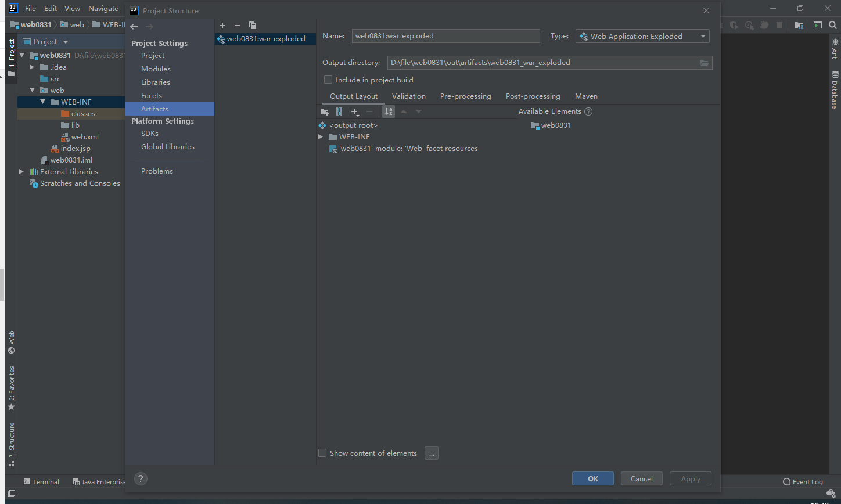Toggle the 1: Project tool window
Screen dimensions: 841x504
click(11, 58)
